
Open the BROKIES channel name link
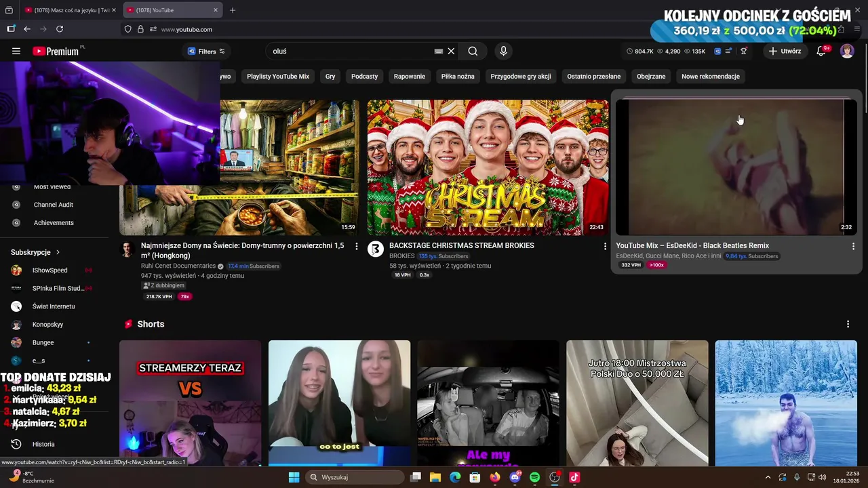coord(401,256)
